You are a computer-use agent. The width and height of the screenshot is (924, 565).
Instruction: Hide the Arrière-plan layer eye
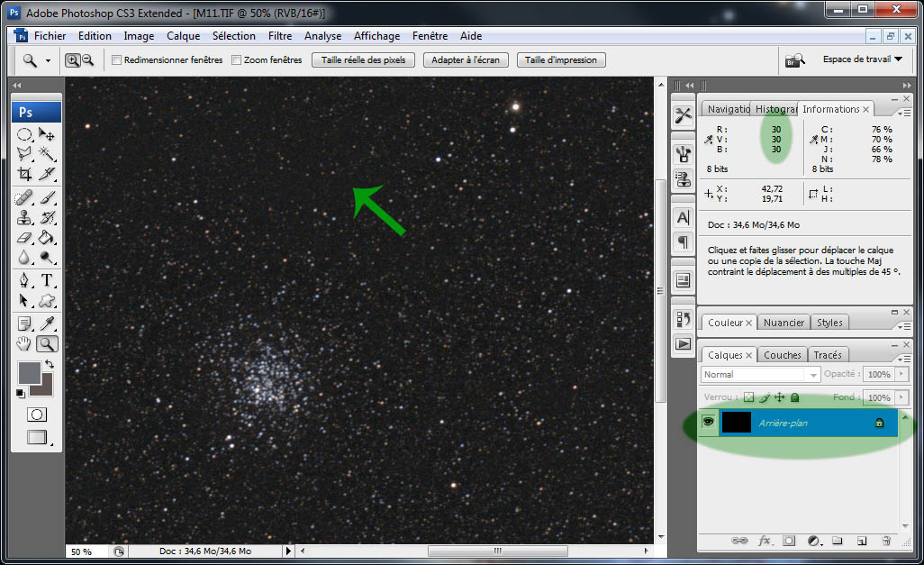[708, 423]
